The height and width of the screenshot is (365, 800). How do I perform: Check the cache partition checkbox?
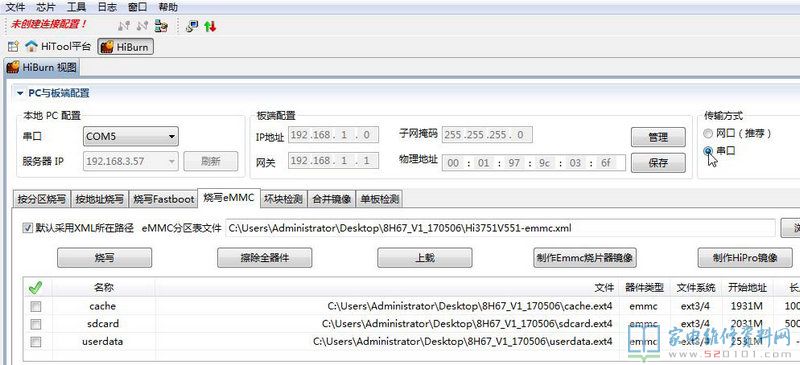pyautogui.click(x=36, y=306)
